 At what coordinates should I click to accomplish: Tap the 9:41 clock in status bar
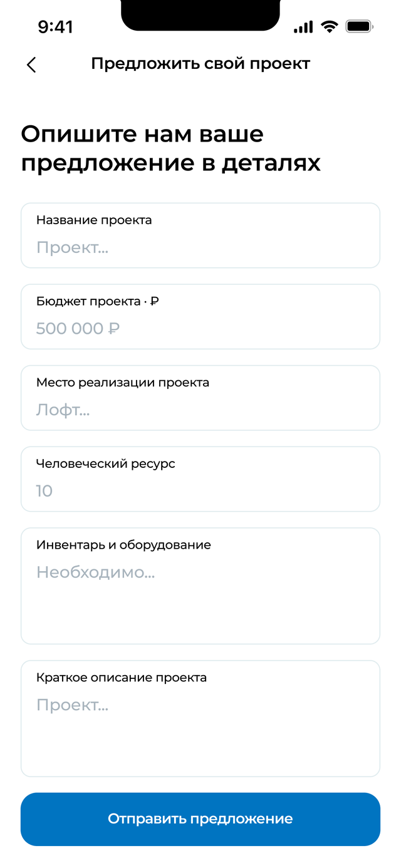(x=56, y=27)
